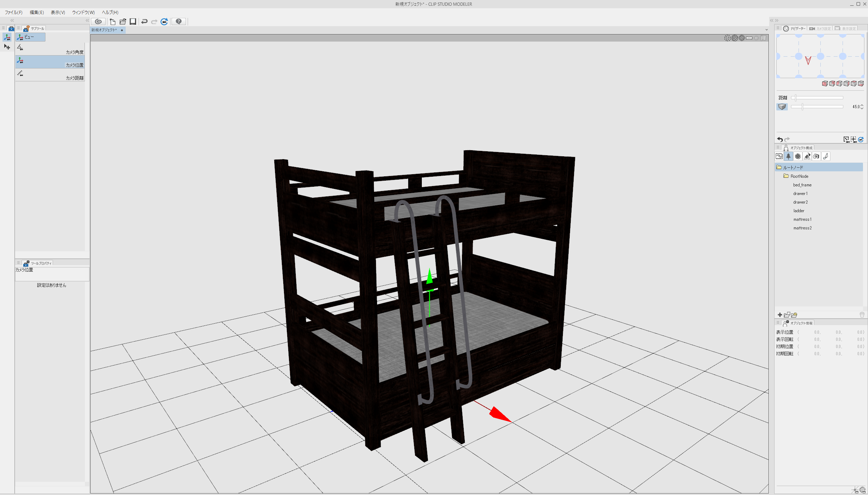Select the brush icon in object structure panel

[826, 156]
